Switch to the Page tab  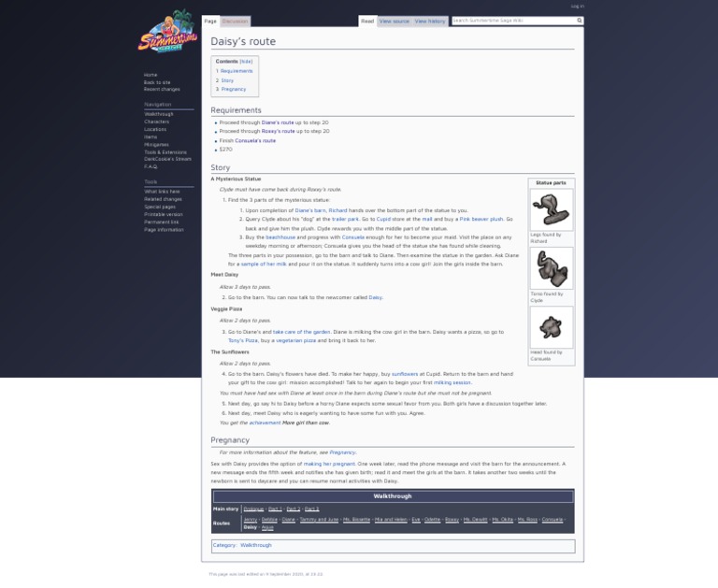click(x=210, y=22)
